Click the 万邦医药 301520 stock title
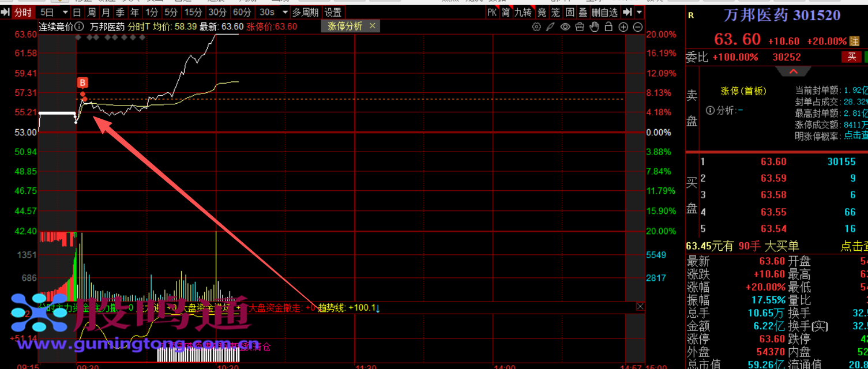 coord(782,16)
